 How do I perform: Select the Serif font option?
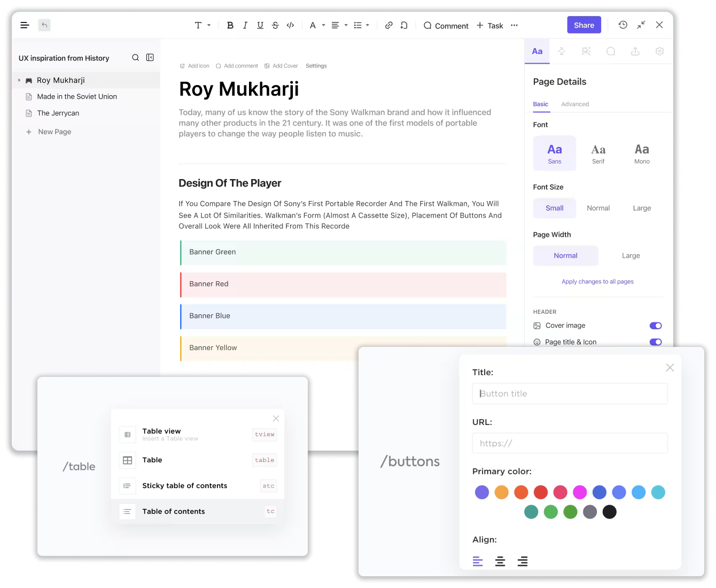tap(598, 153)
